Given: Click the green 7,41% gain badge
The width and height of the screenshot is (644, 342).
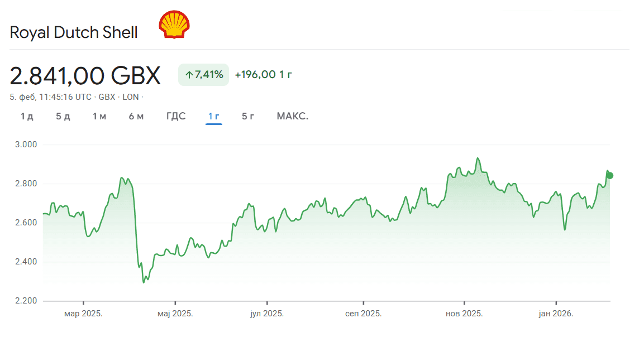Looking at the screenshot, I should (203, 75).
